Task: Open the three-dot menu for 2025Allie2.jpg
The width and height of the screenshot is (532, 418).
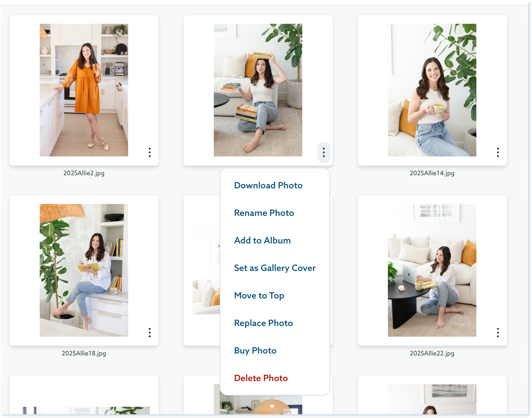Action: [x=150, y=152]
